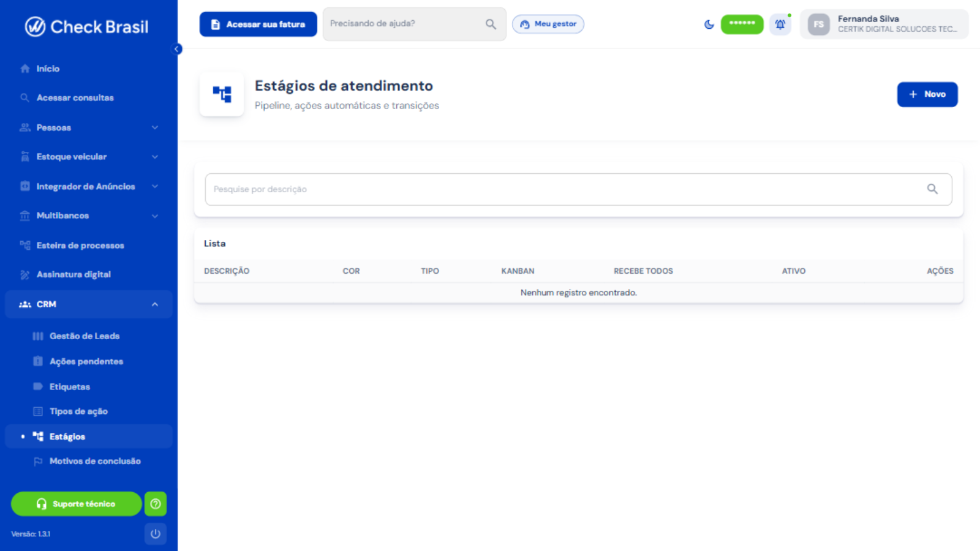This screenshot has height=551, width=980.
Task: Click the Assinatura digital pen icon
Action: pyautogui.click(x=24, y=274)
